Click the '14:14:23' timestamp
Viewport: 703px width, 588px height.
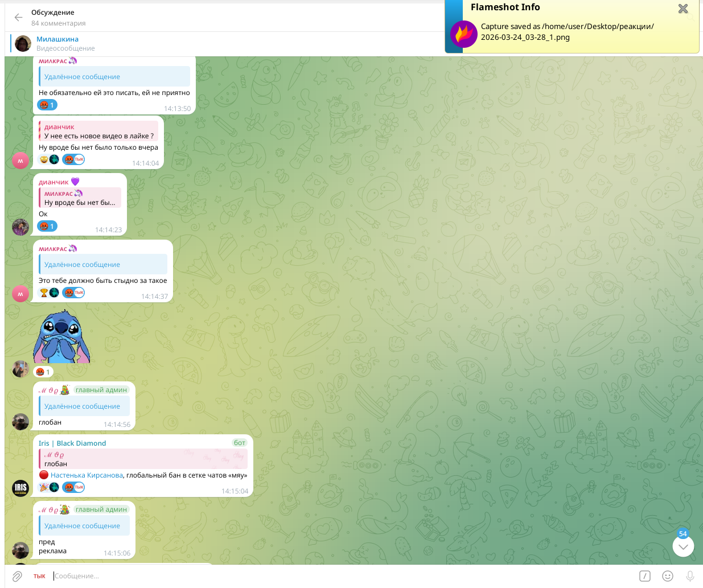[x=109, y=230]
